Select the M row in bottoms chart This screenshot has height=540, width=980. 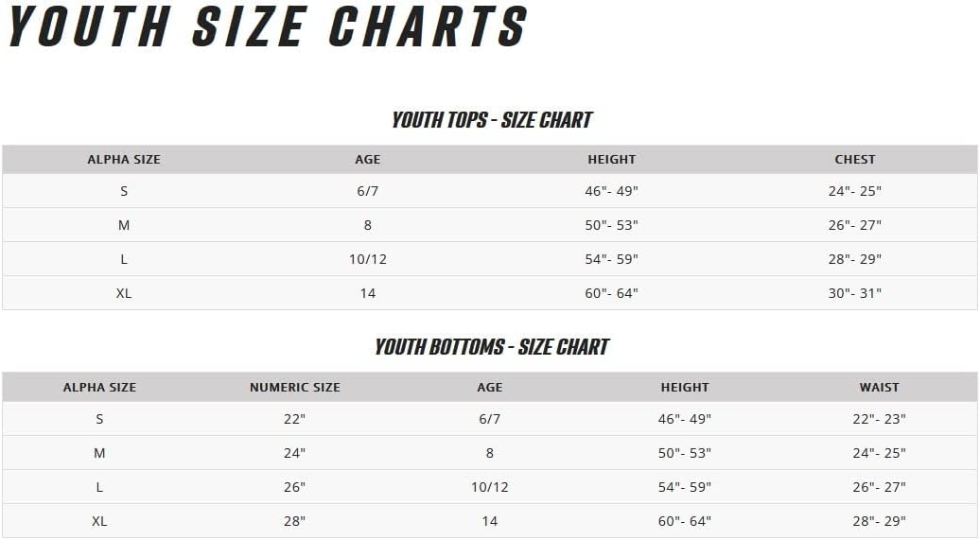490,453
